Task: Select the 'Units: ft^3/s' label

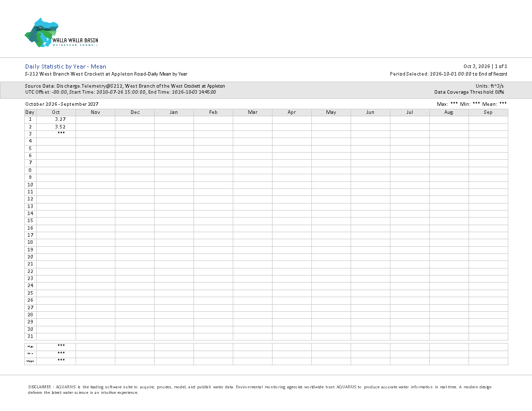Action: tap(490, 86)
